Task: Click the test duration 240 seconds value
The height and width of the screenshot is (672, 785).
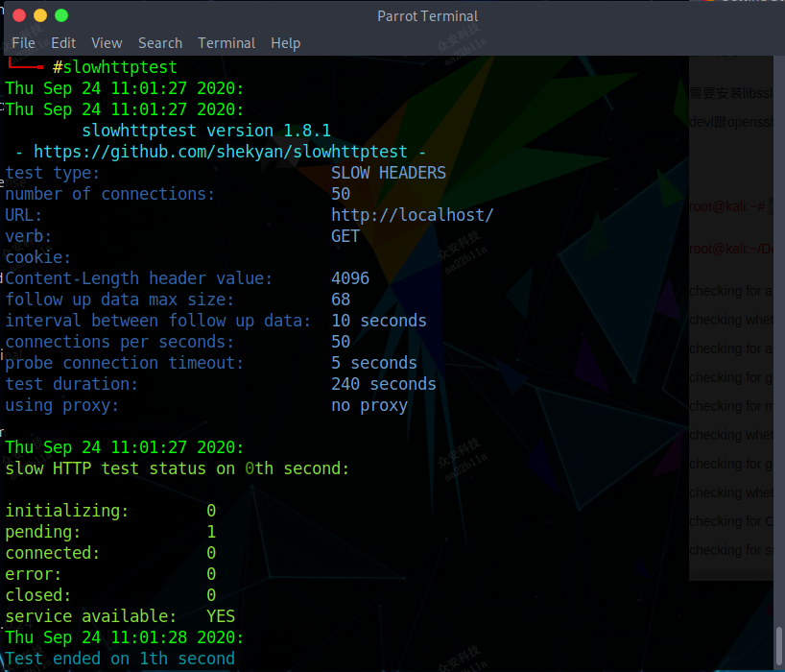Action: [x=384, y=383]
